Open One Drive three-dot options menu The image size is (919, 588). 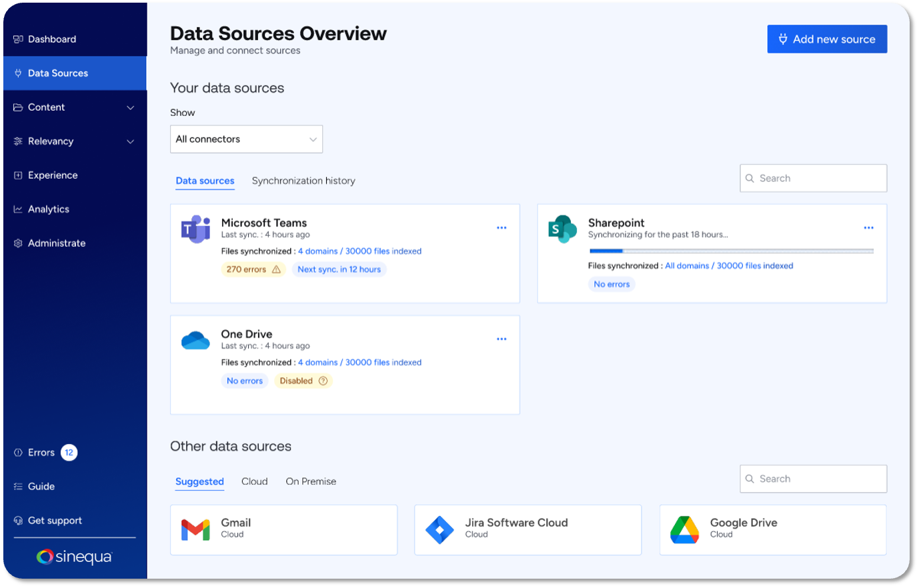(x=502, y=339)
